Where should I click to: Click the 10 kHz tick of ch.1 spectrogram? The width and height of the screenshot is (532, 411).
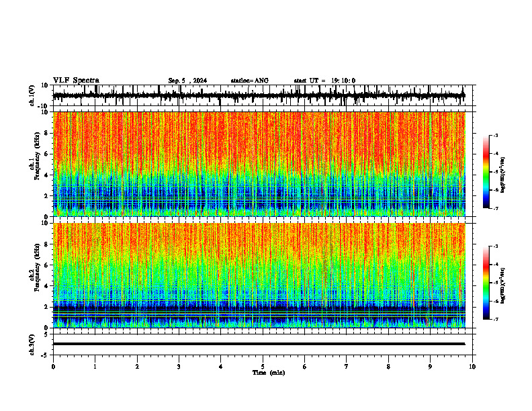(45, 112)
